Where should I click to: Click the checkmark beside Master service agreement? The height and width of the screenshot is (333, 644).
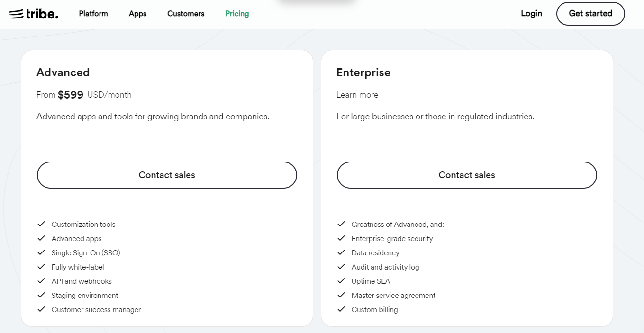click(341, 295)
